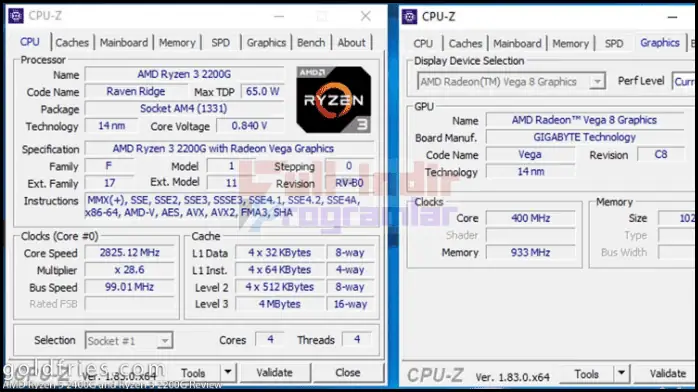Click the 4 MBytes Level 3 value
This screenshot has width=698, height=392.
280,304
